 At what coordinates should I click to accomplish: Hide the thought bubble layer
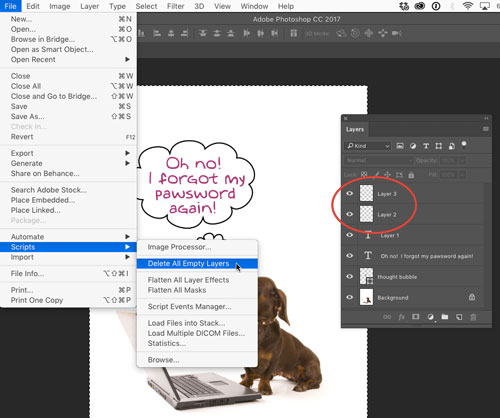[x=349, y=276]
